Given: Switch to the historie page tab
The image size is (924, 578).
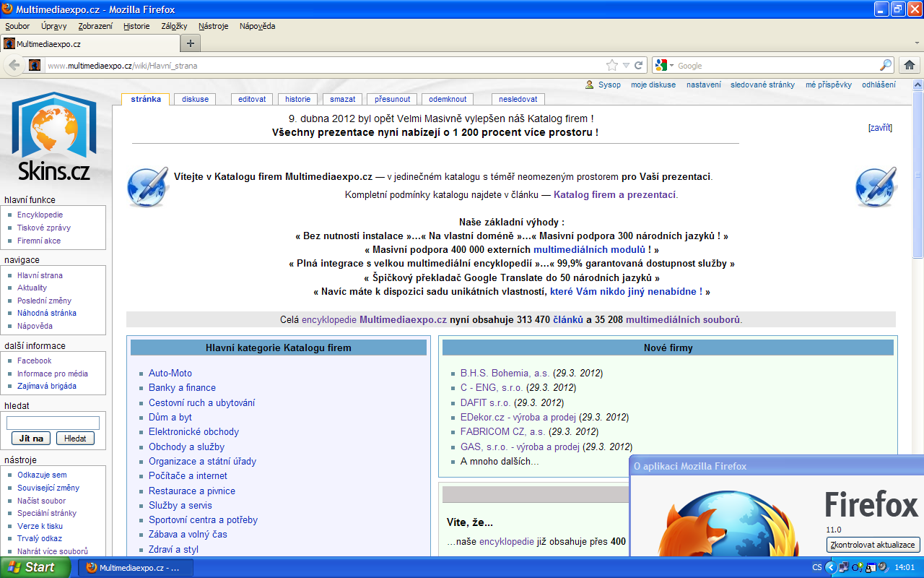Looking at the screenshot, I should pos(297,99).
